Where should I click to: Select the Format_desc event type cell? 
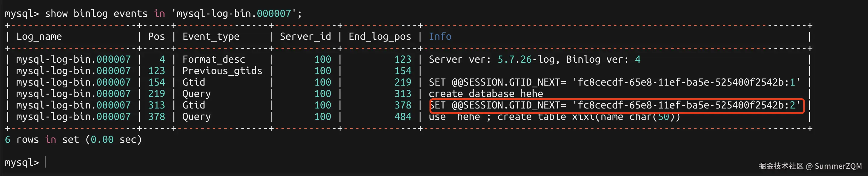(x=214, y=59)
